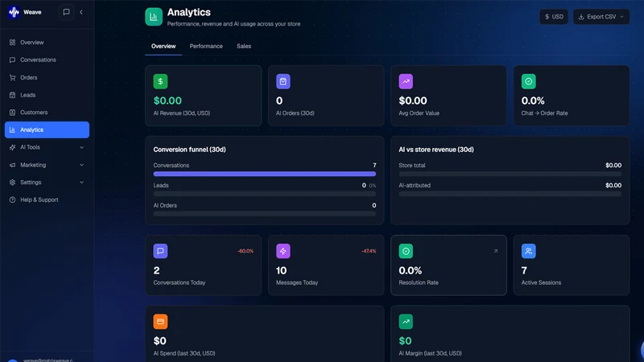This screenshot has height=362, width=644.
Task: Click the -47.4% change label
Action: [369, 251]
